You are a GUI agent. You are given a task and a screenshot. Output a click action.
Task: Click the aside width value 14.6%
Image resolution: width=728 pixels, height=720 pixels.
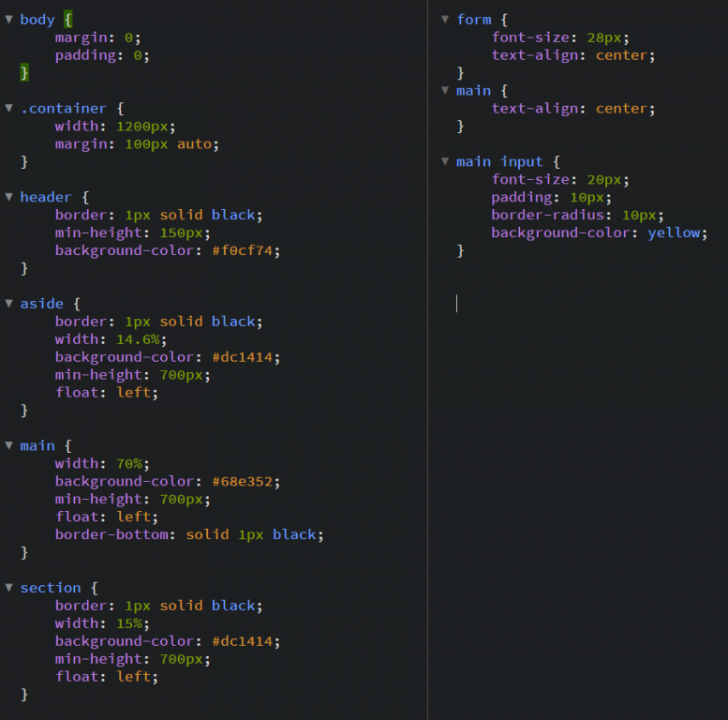coord(139,339)
